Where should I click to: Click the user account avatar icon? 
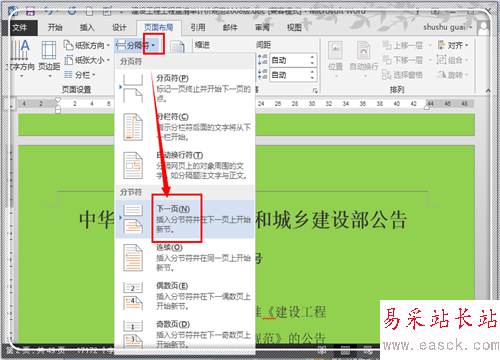[483, 28]
